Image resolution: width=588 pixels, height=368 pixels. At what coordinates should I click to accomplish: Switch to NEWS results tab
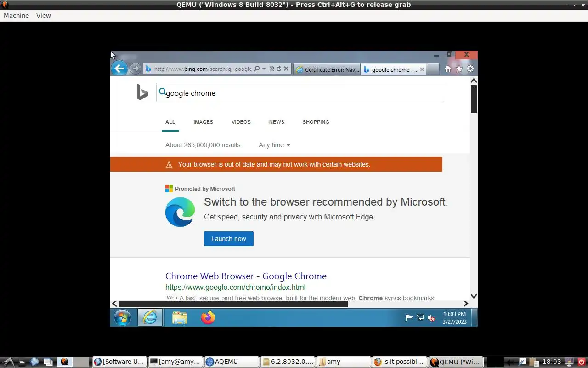(277, 122)
